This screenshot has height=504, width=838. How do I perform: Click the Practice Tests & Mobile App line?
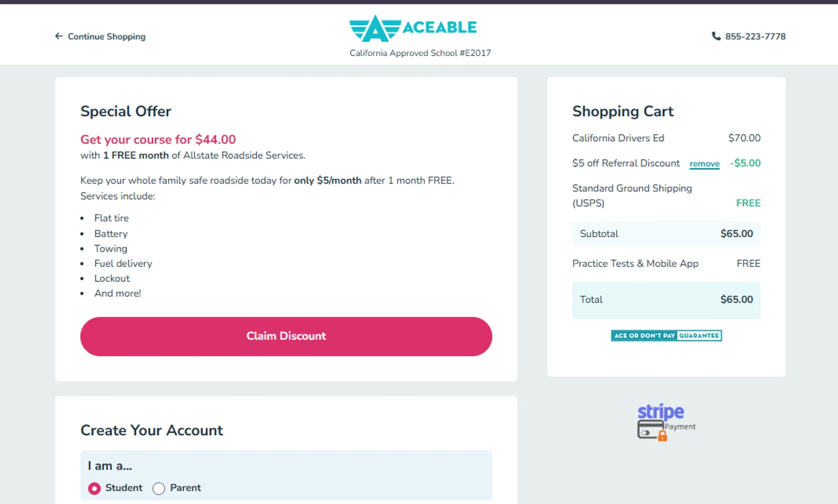(x=635, y=263)
